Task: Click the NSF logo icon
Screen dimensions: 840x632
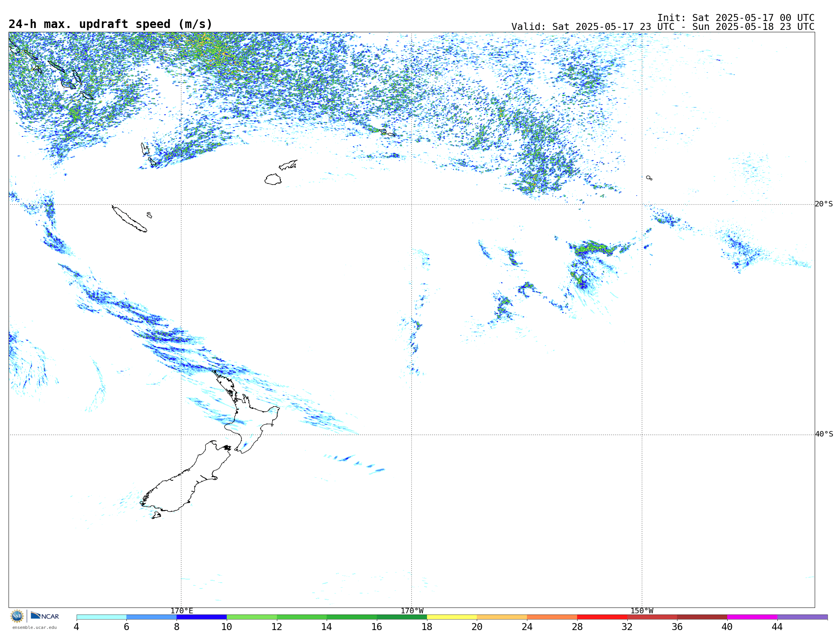Action: tap(17, 616)
